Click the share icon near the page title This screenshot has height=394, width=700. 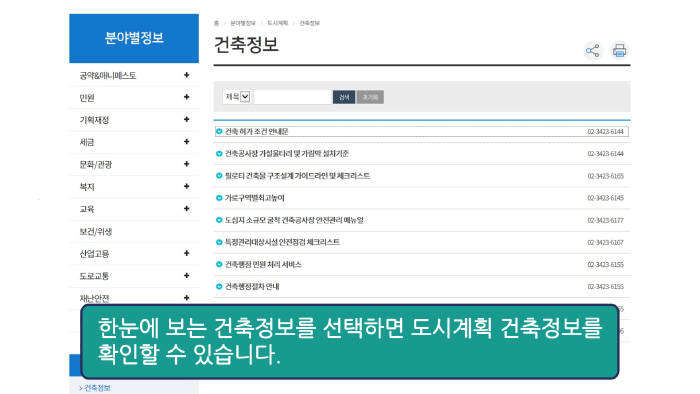(592, 50)
